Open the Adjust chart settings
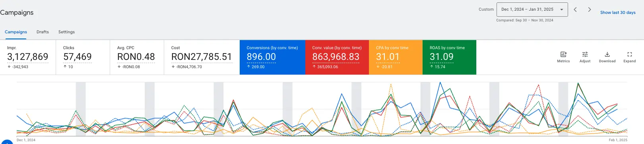The height and width of the screenshot is (144, 644). 585,57
